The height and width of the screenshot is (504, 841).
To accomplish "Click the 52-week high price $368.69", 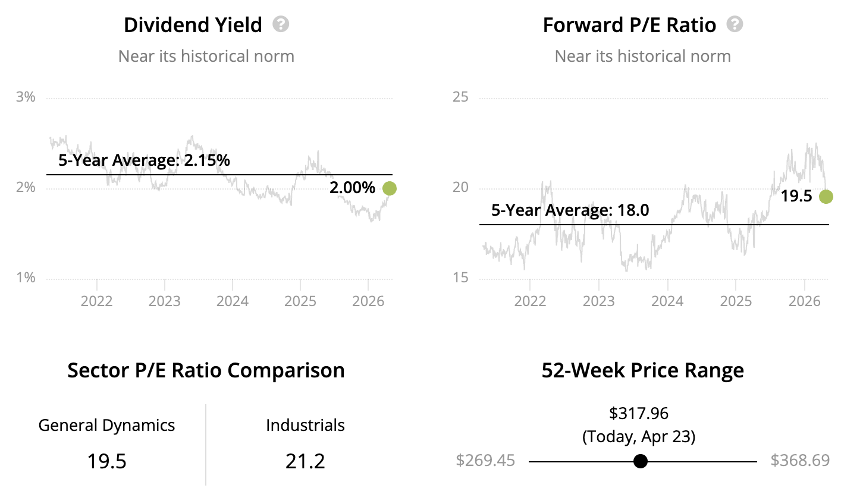I will (800, 461).
